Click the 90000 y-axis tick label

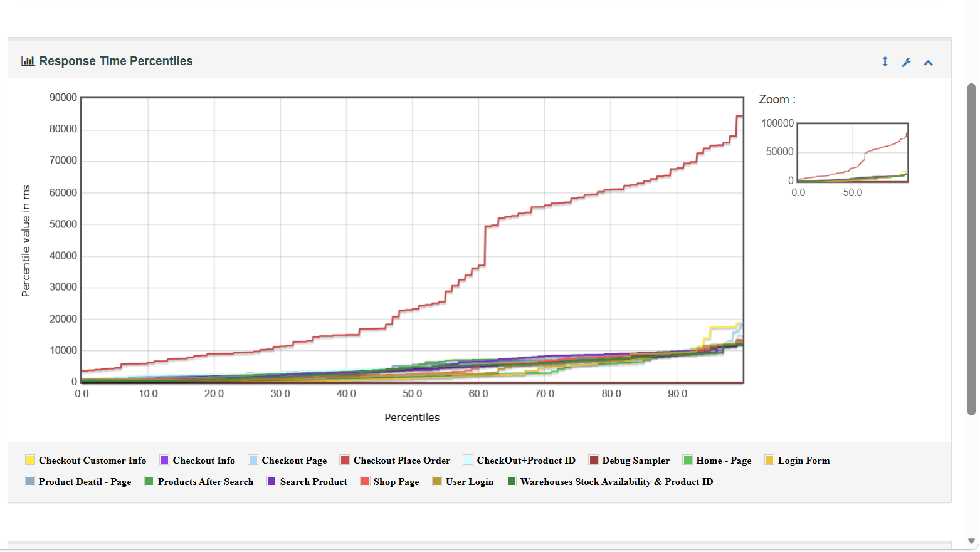63,98
